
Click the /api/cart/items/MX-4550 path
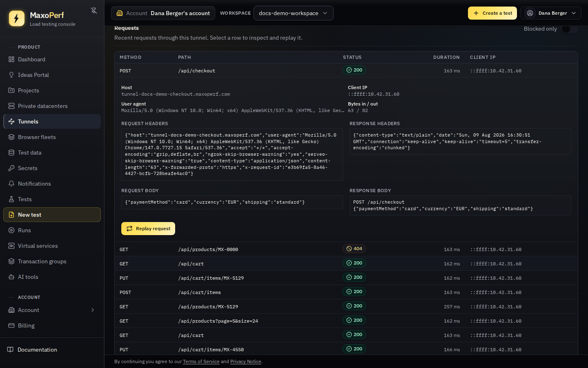point(211,350)
